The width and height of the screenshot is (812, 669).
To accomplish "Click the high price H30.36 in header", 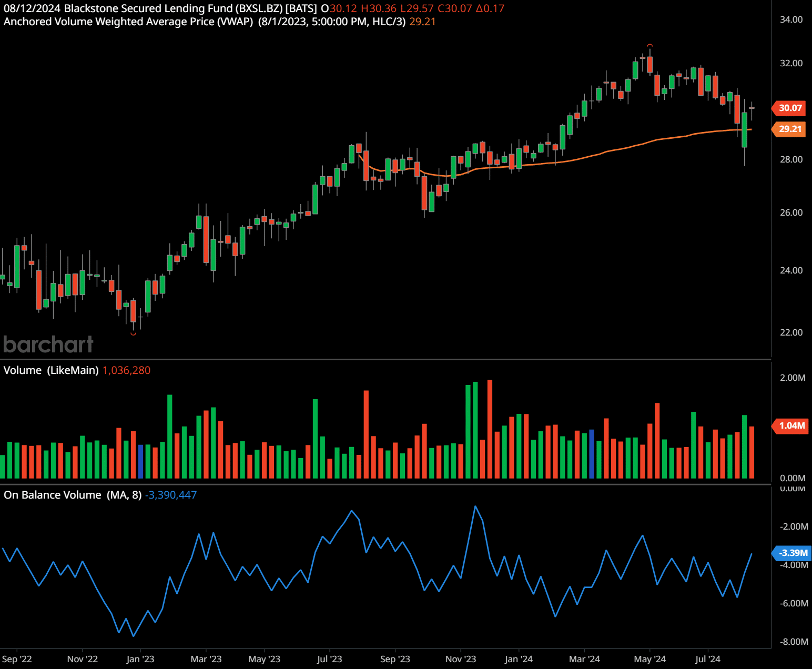I will click(x=379, y=8).
